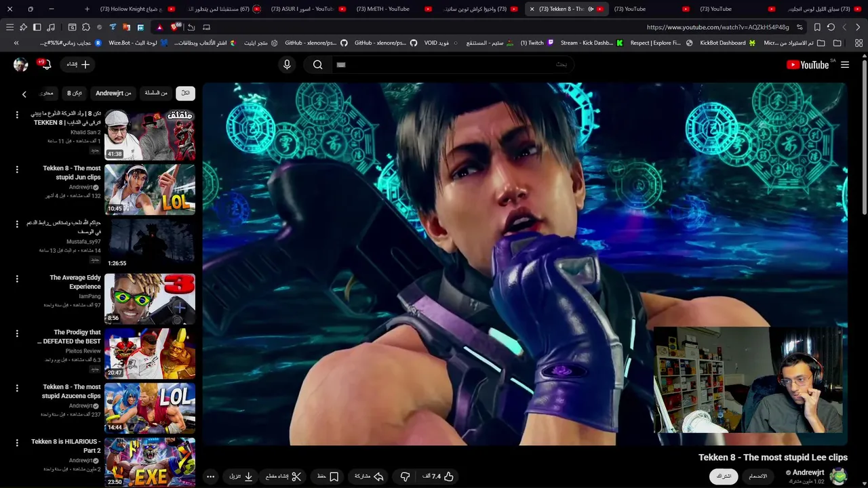Click the magnifier search button
This screenshot has height=488, width=868.
coord(317,64)
